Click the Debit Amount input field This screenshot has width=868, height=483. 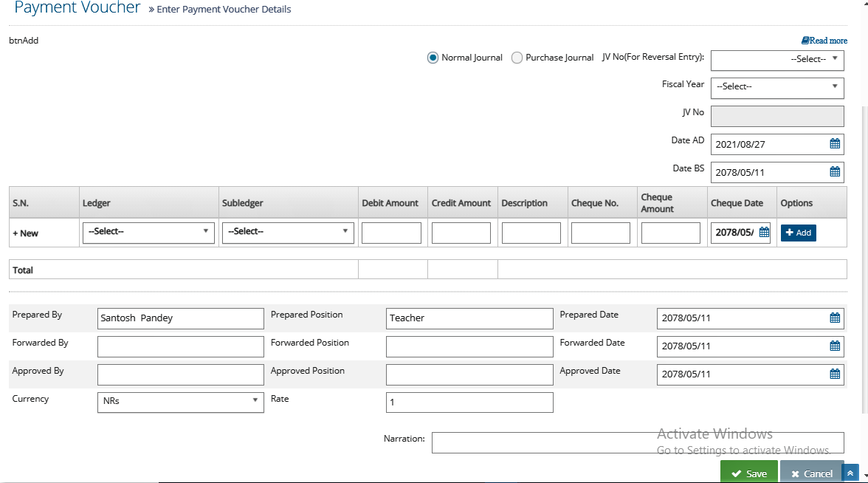(391, 233)
